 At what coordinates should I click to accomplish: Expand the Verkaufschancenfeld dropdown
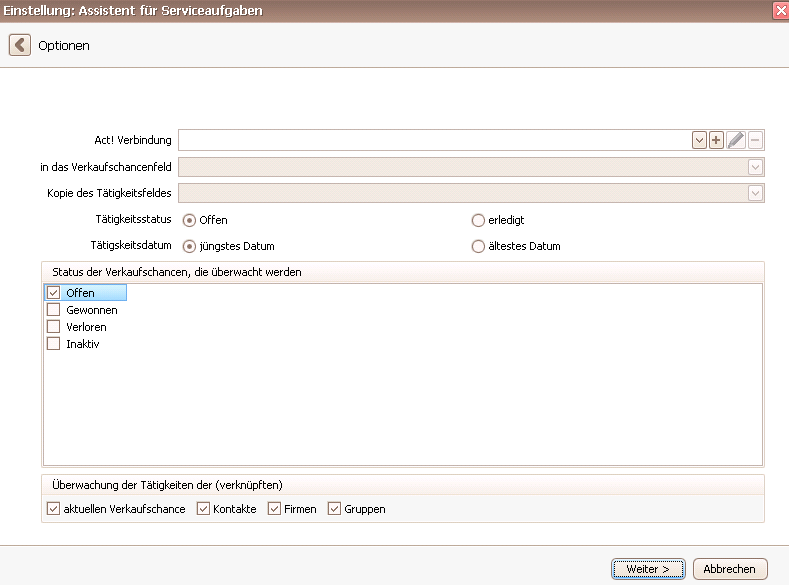click(755, 167)
